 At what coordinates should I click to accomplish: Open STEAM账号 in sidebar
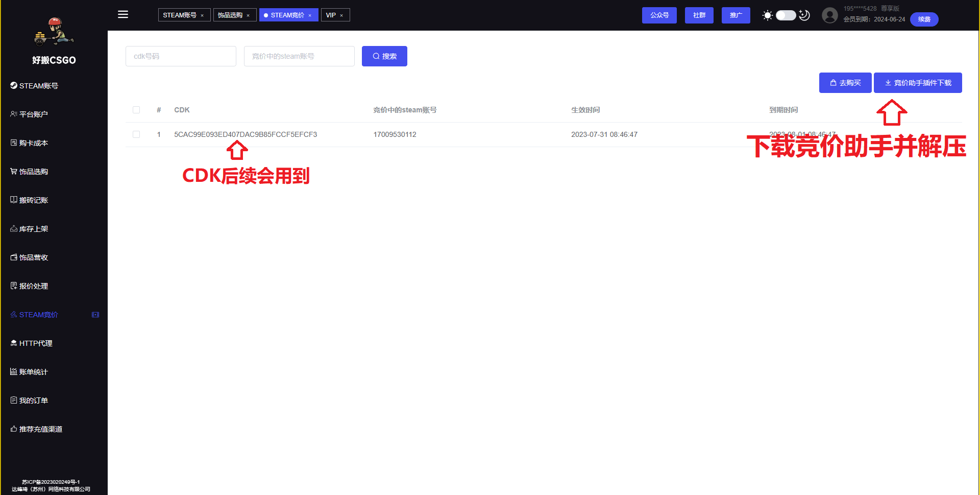pos(54,86)
